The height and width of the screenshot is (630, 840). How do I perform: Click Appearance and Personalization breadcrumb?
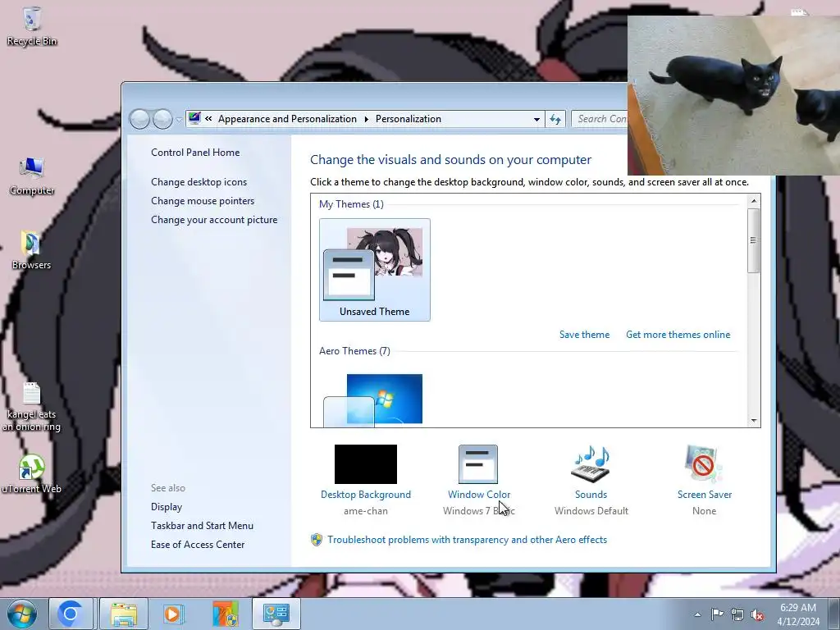pos(287,119)
